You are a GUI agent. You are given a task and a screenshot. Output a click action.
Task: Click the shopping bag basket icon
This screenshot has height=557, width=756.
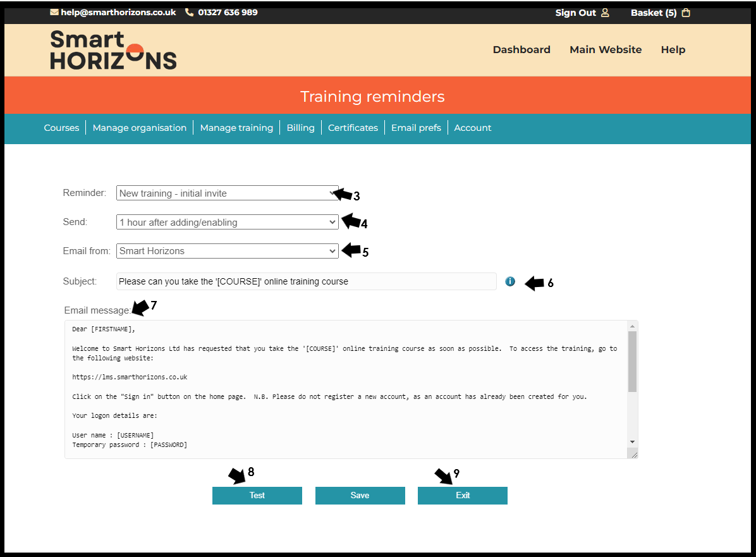click(x=686, y=13)
